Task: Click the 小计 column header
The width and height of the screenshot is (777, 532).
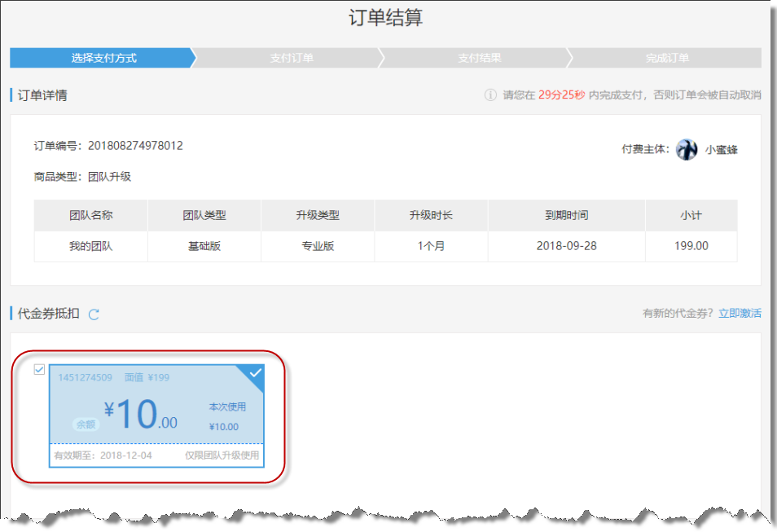Action: tap(691, 215)
